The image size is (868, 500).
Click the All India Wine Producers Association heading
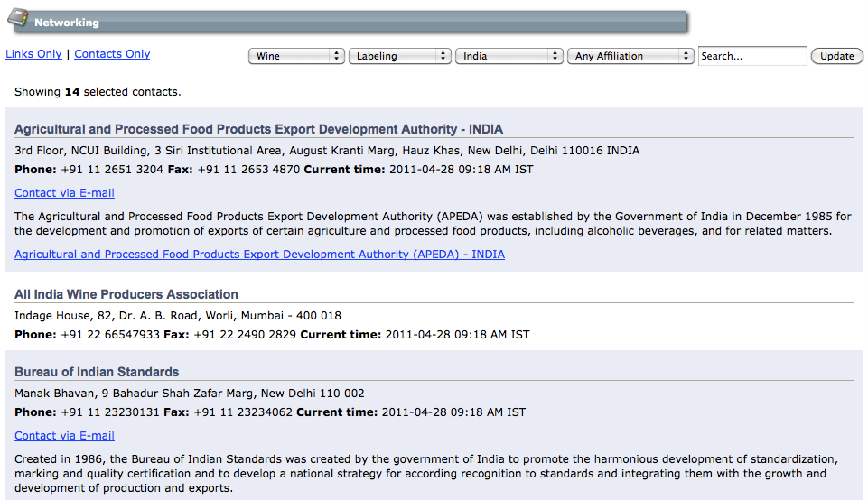point(126,294)
